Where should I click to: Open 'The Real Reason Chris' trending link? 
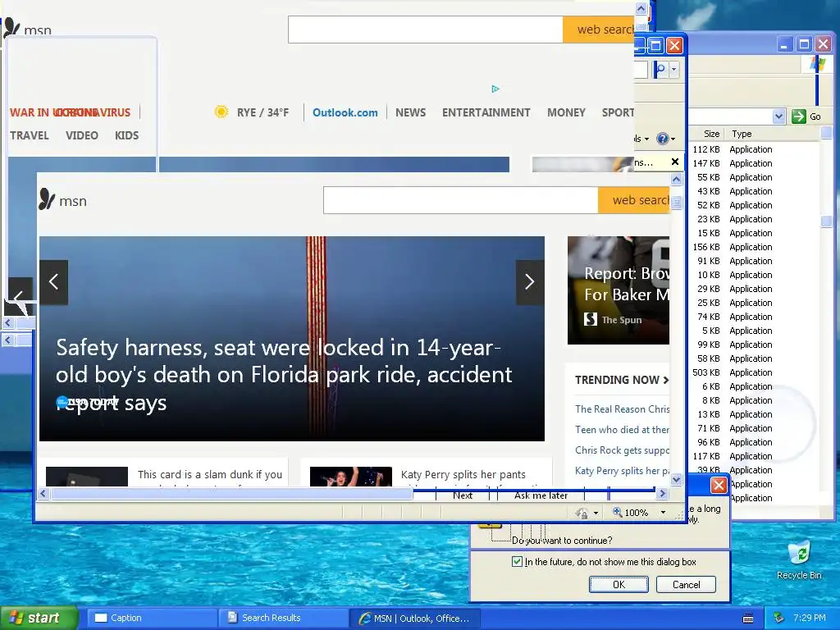click(x=622, y=409)
